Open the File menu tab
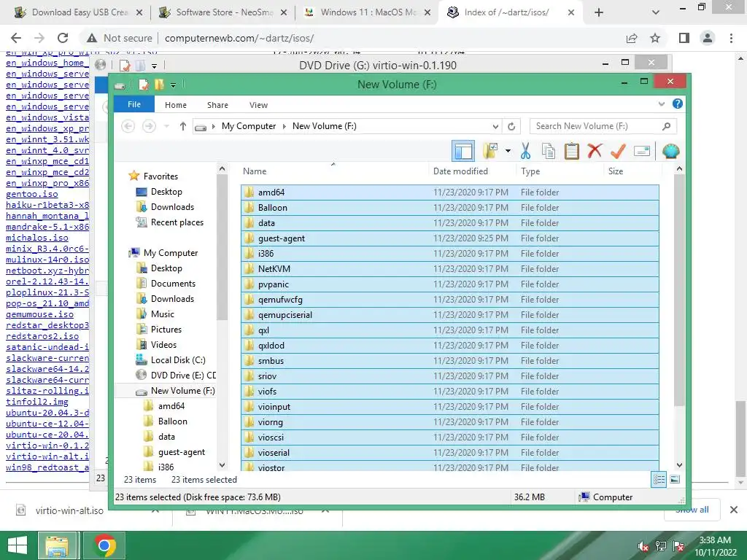The image size is (747, 560). (134, 104)
